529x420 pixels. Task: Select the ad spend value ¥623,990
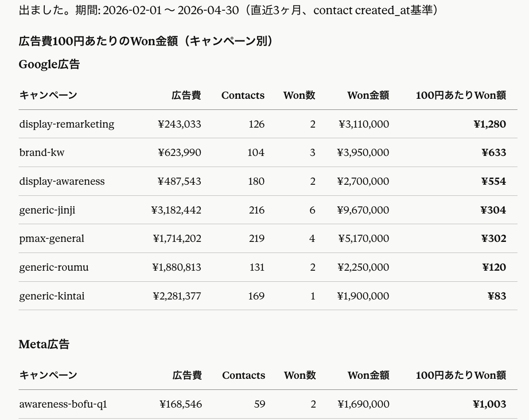(x=179, y=152)
